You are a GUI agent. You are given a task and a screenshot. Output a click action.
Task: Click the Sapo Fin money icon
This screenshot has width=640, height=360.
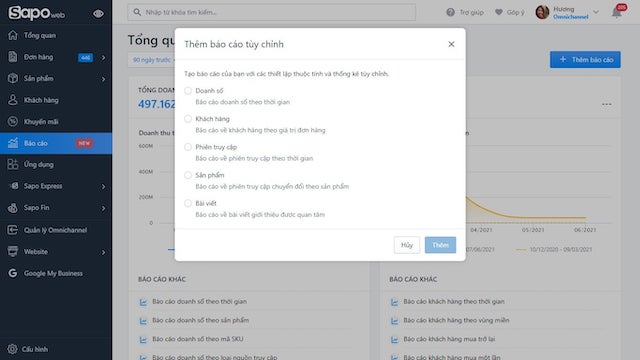coord(13,208)
